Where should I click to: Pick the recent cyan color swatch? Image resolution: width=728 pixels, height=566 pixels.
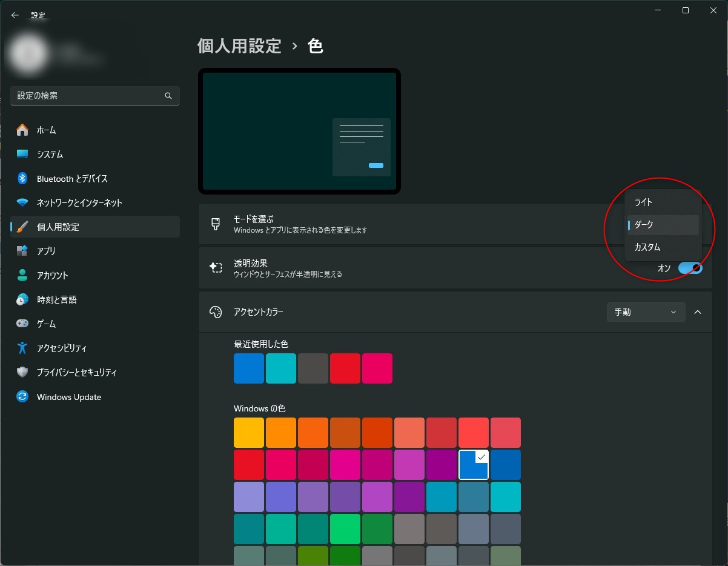[281, 368]
